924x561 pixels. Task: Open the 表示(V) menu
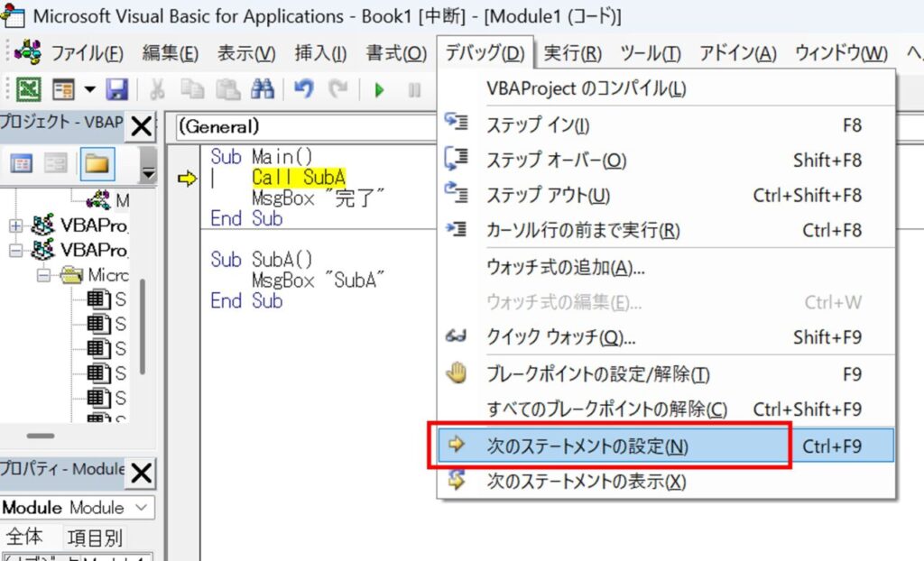point(246,53)
